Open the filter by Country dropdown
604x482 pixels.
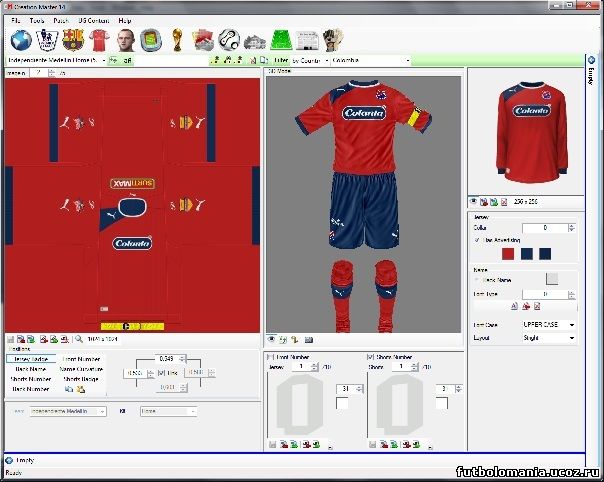coord(310,60)
